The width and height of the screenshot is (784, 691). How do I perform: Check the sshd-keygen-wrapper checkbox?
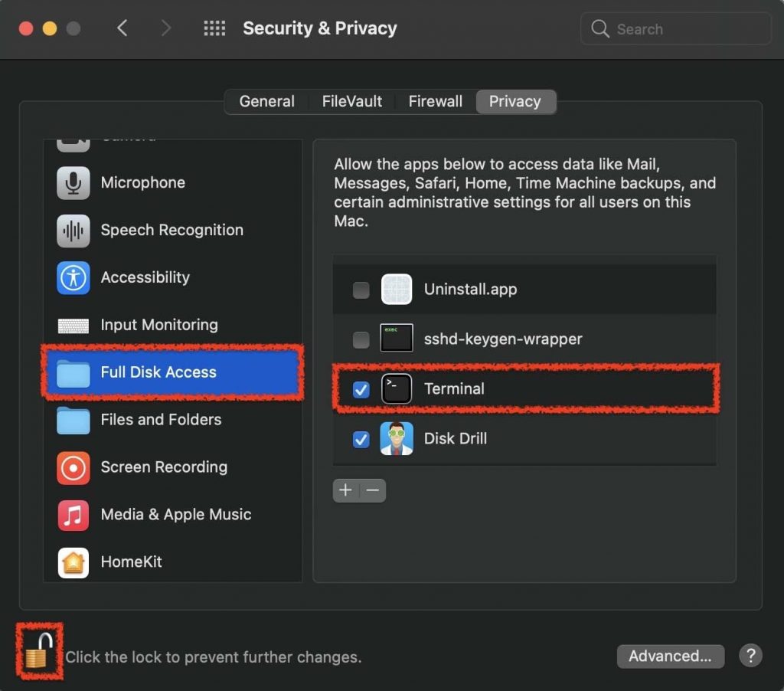click(x=361, y=339)
